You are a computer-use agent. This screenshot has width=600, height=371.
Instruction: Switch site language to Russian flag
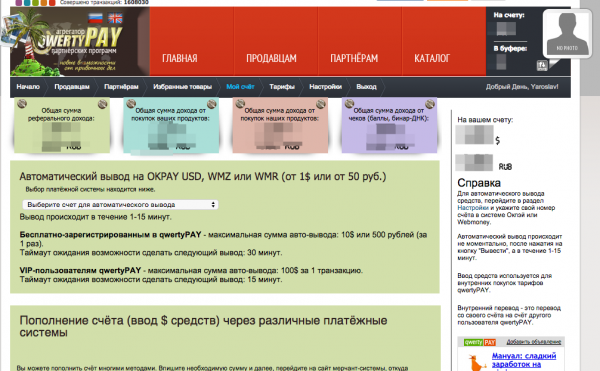click(x=95, y=18)
